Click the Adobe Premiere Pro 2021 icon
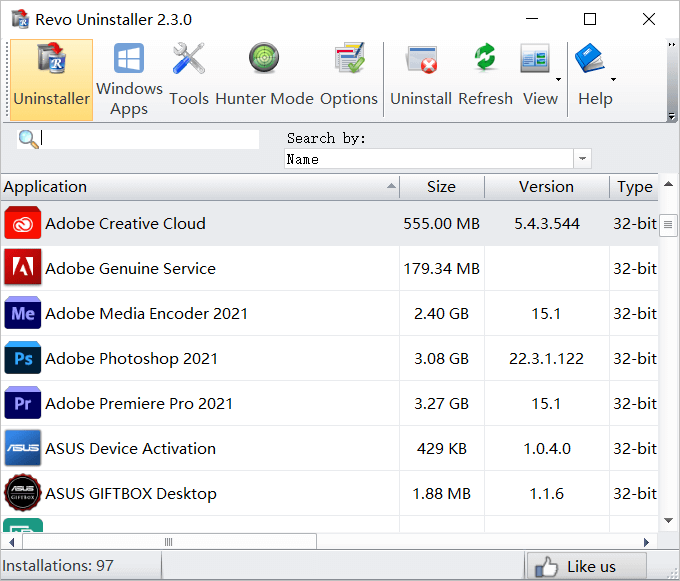The width and height of the screenshot is (680, 581). 22,403
